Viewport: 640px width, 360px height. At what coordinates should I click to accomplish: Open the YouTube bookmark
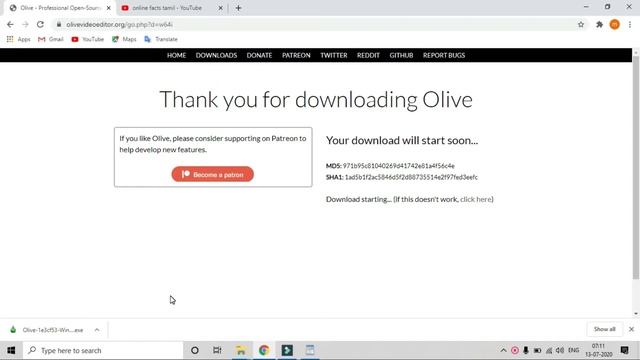[87, 39]
